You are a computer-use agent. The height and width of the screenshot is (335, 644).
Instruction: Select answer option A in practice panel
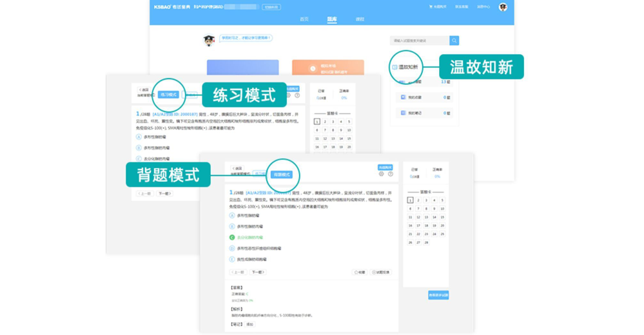(139, 137)
